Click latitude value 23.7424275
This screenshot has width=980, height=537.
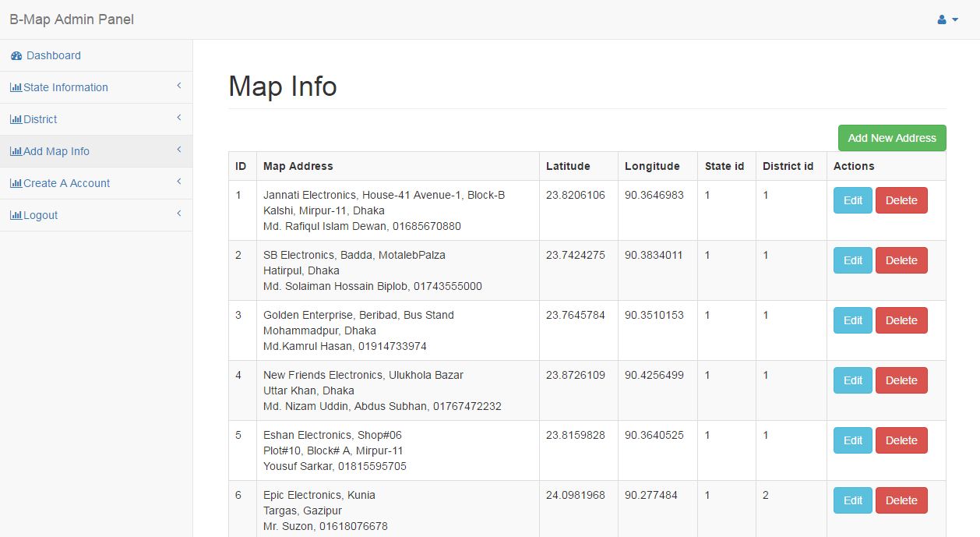[576, 255]
